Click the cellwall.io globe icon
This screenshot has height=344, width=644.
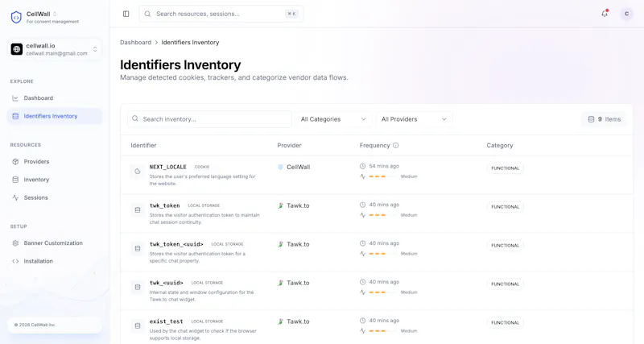point(16,49)
